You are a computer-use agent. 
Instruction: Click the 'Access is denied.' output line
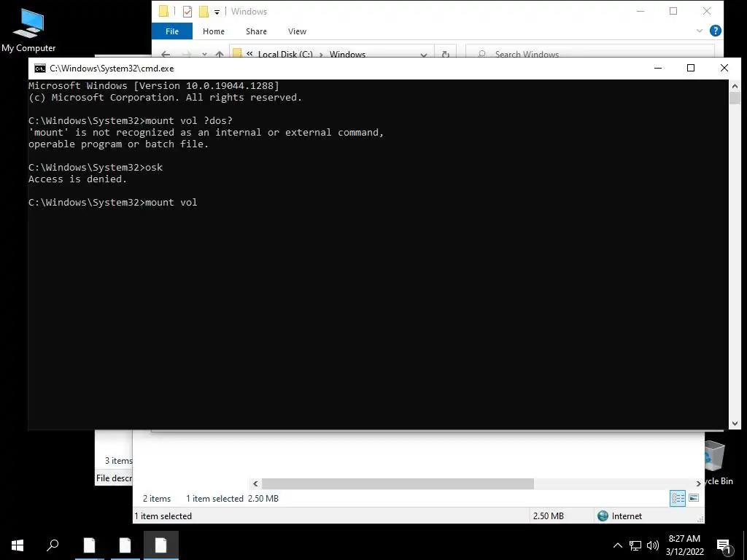pyautogui.click(x=77, y=179)
